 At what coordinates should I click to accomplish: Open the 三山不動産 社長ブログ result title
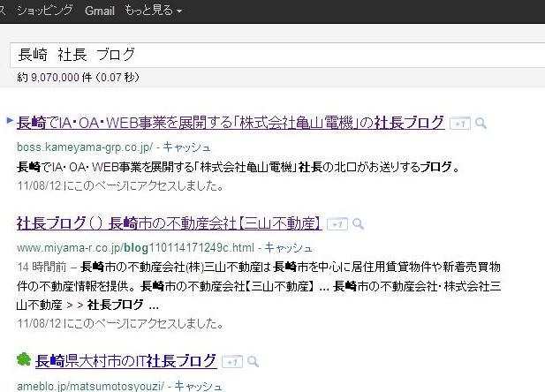pyautogui.click(x=168, y=222)
